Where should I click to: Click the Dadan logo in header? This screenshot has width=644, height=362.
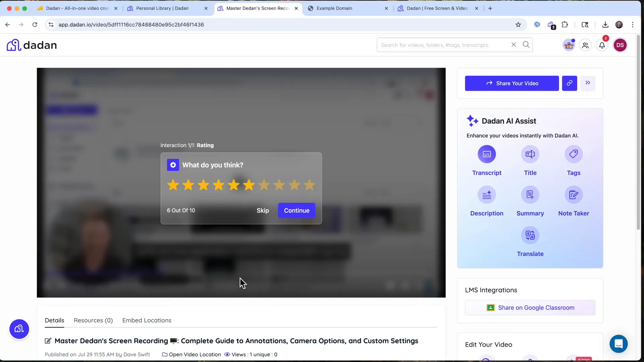pyautogui.click(x=32, y=45)
